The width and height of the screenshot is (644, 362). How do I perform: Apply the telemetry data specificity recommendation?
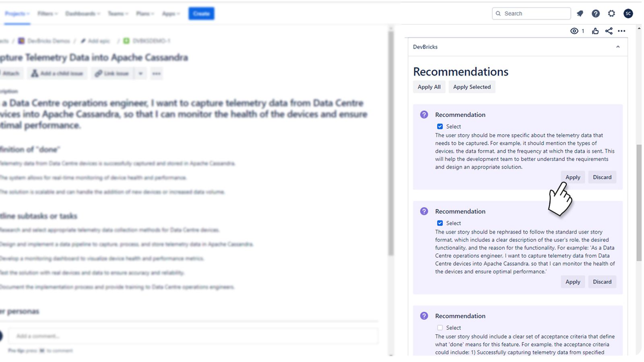tap(573, 177)
